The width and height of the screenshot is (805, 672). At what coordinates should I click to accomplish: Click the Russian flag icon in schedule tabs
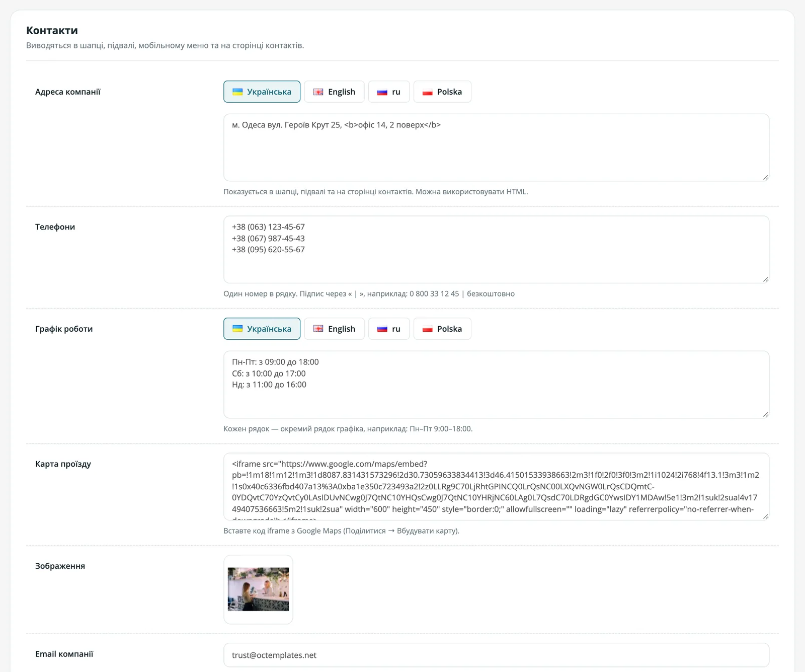(382, 329)
